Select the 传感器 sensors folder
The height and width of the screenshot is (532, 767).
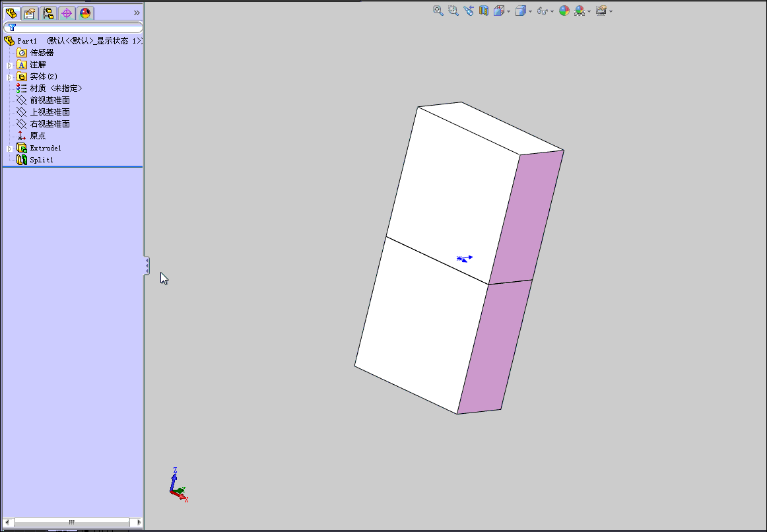click(x=42, y=53)
